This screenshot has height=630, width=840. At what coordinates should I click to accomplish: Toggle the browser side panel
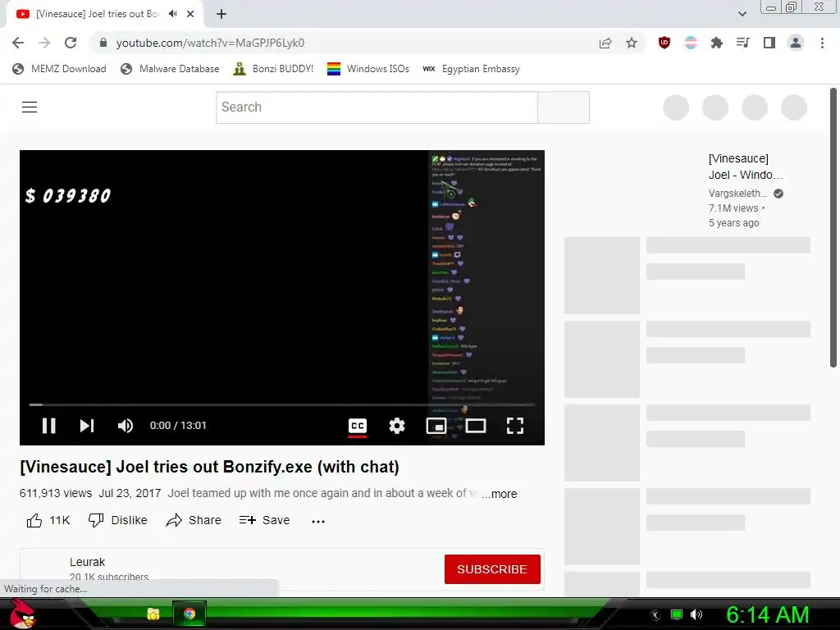[769, 43]
